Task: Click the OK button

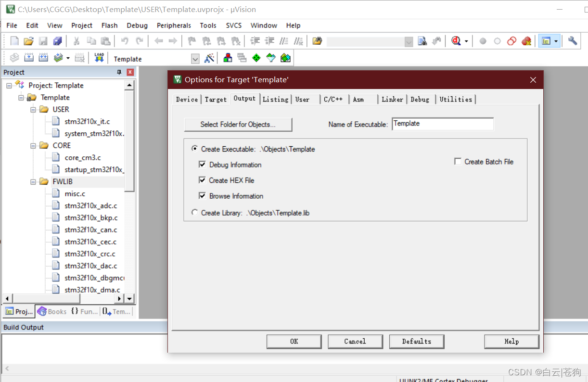Action: [x=294, y=342]
